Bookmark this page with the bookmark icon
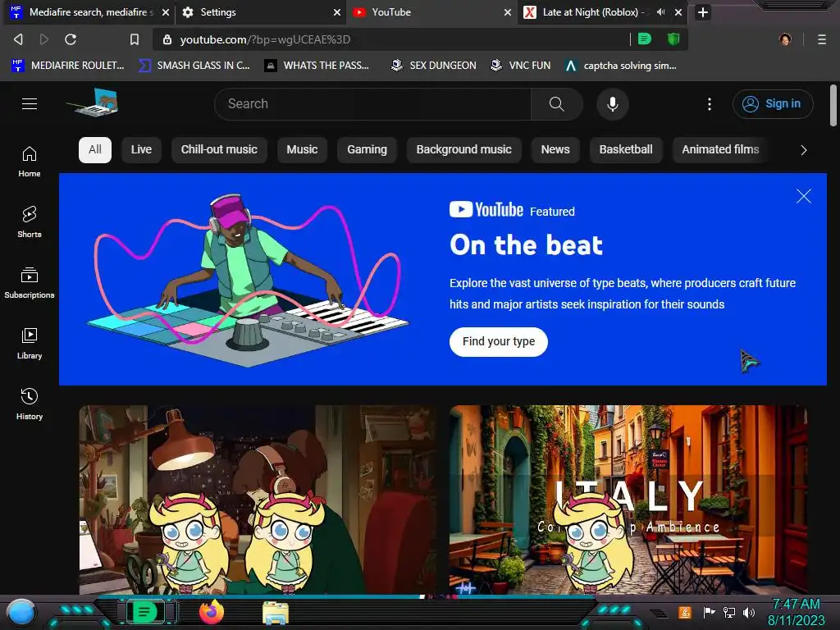This screenshot has width=840, height=630. [x=135, y=39]
